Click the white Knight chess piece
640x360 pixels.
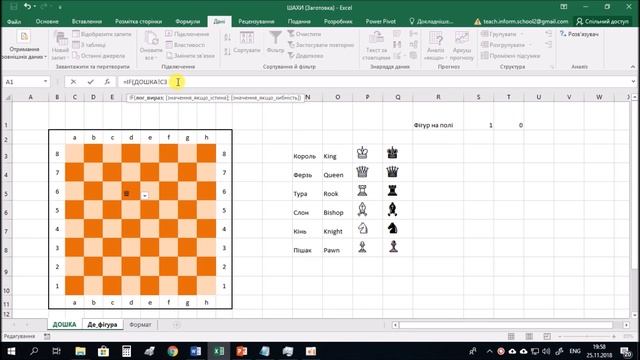point(362,228)
